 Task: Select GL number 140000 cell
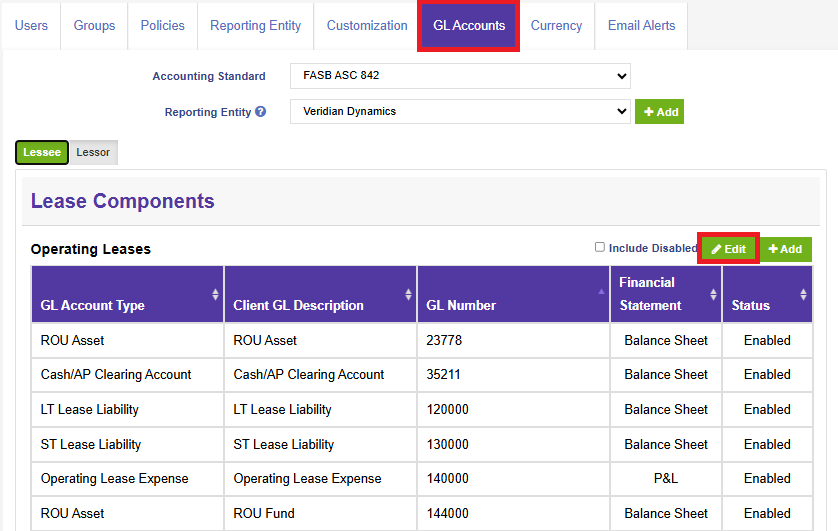513,478
